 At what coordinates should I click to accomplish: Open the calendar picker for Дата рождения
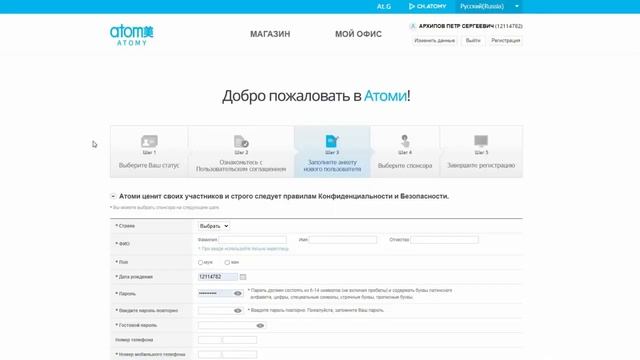click(x=243, y=277)
